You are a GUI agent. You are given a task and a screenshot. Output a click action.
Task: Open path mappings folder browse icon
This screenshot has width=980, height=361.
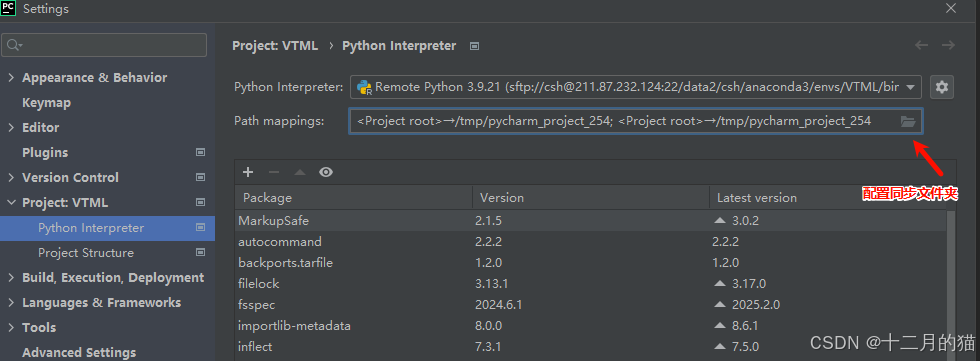pyautogui.click(x=908, y=121)
